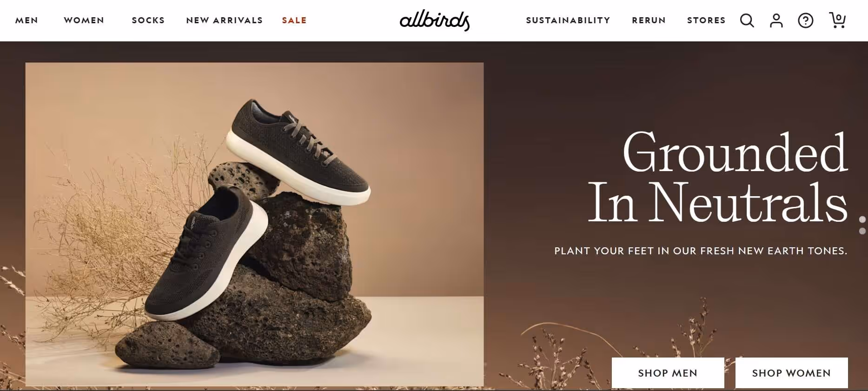This screenshot has width=868, height=391.
Task: Click the allbirds logo
Action: click(x=435, y=20)
